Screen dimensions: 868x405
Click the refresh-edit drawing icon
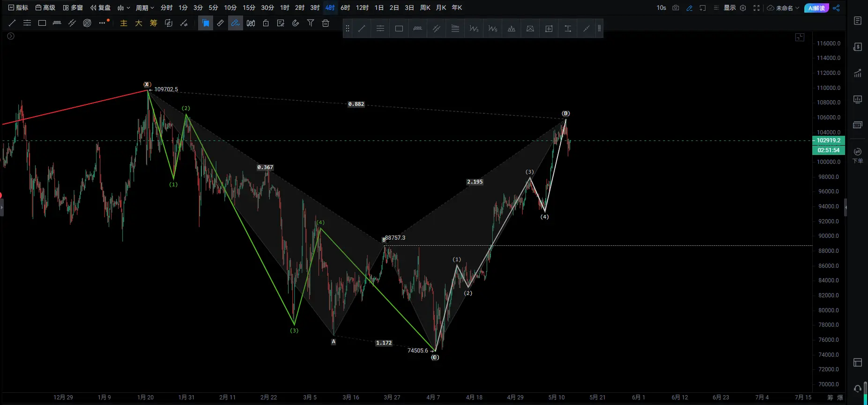click(169, 23)
